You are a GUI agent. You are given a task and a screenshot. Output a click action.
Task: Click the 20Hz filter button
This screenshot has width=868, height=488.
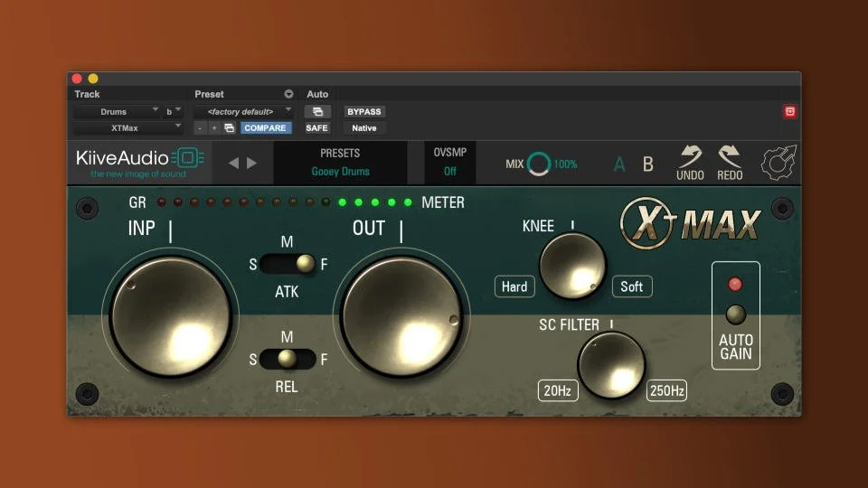[558, 390]
